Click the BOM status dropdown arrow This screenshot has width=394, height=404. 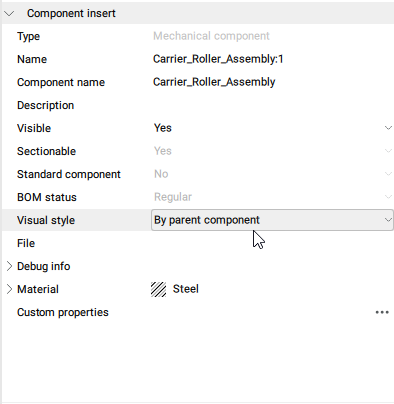388,197
